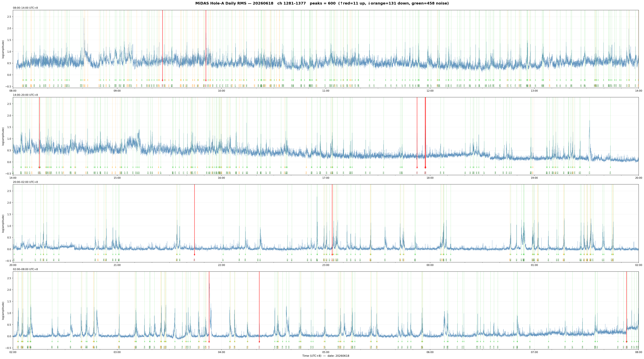The width and height of the screenshot is (644, 359).
Task: Click the red up-peak marker labeled 065
Action: 206,80
